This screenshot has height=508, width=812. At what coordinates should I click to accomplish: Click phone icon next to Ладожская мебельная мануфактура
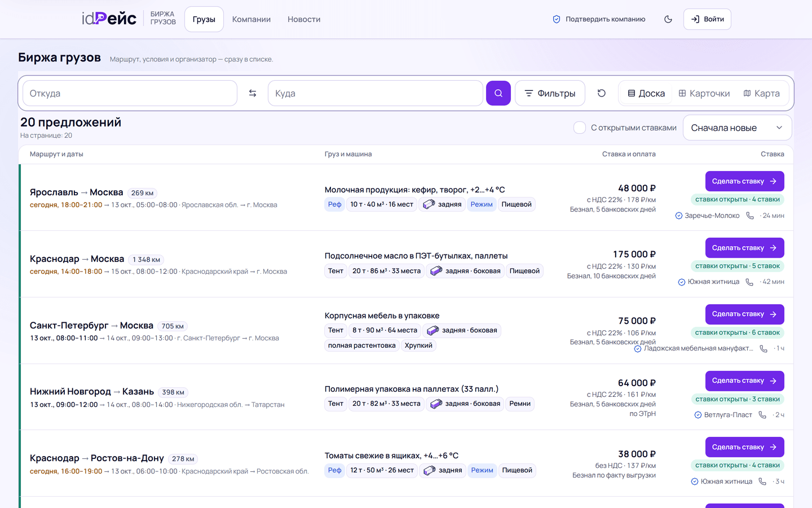(764, 348)
